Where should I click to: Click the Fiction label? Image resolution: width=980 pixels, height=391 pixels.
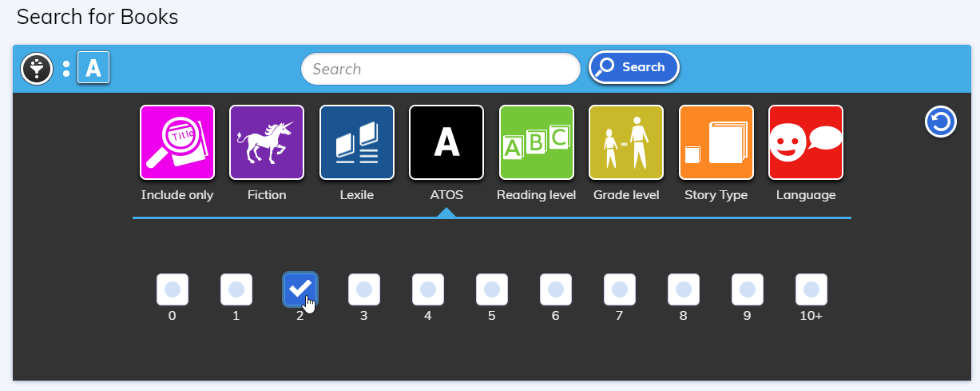tap(267, 195)
